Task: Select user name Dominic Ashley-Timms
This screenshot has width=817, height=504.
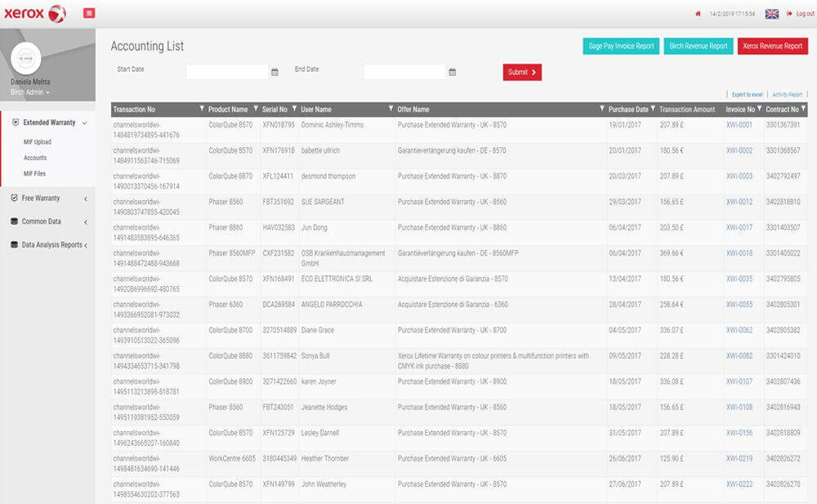Action: click(x=333, y=125)
